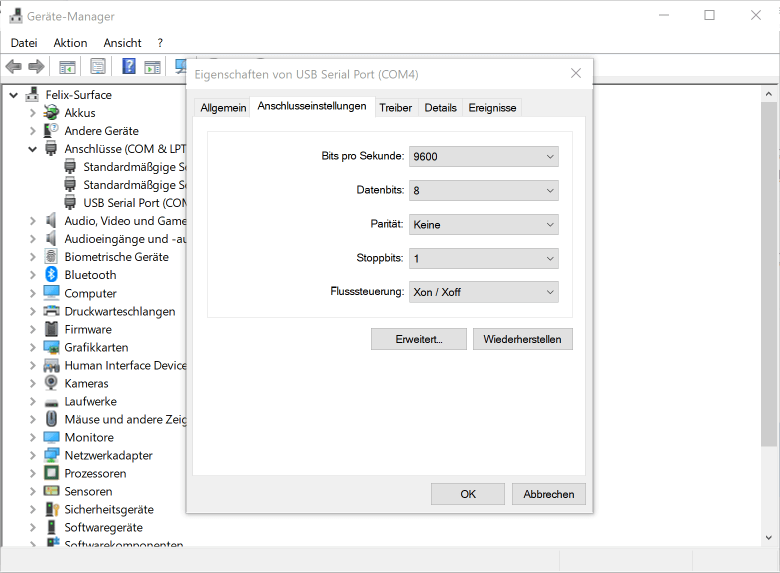Screen dimensions: 780x573
Task: Click the Erweitert... button
Action: pyautogui.click(x=419, y=339)
